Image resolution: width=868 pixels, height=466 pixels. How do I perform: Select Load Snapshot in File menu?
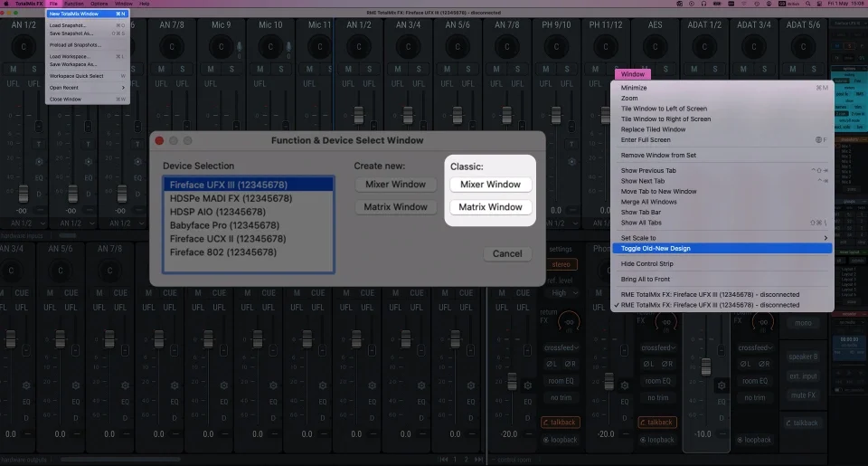(88, 25)
